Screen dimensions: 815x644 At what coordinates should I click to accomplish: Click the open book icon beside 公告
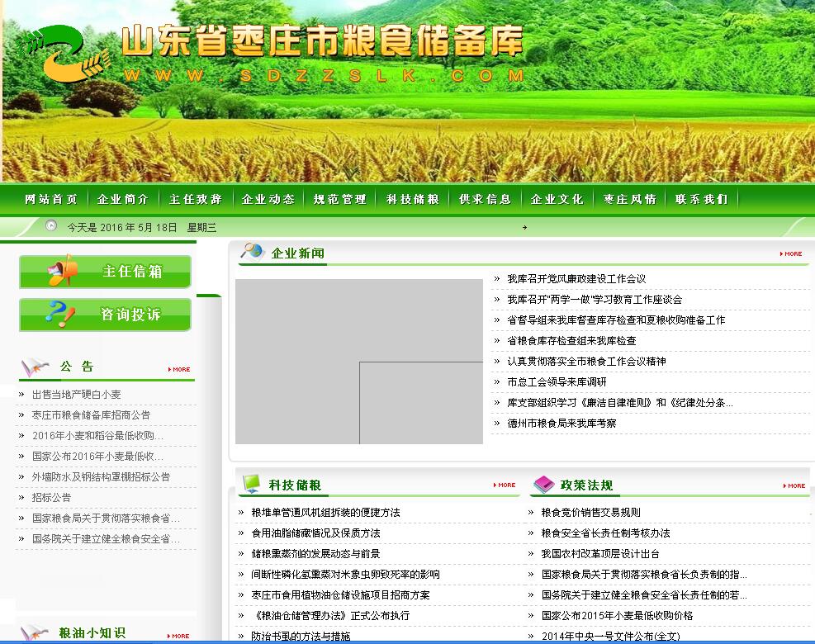click(36, 366)
